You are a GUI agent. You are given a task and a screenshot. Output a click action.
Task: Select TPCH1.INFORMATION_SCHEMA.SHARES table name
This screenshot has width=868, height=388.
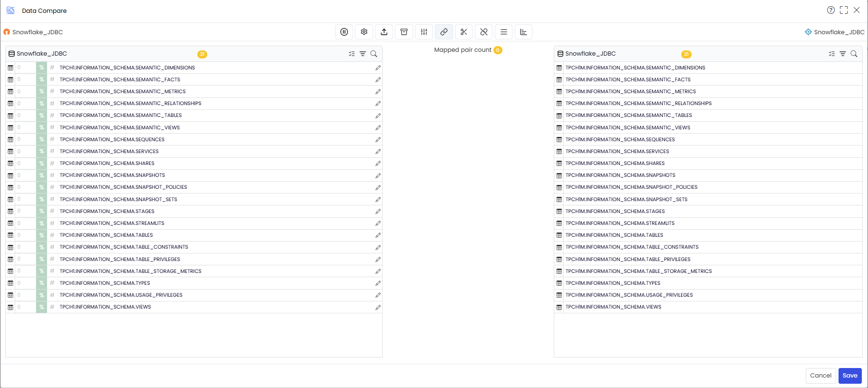pyautogui.click(x=107, y=163)
